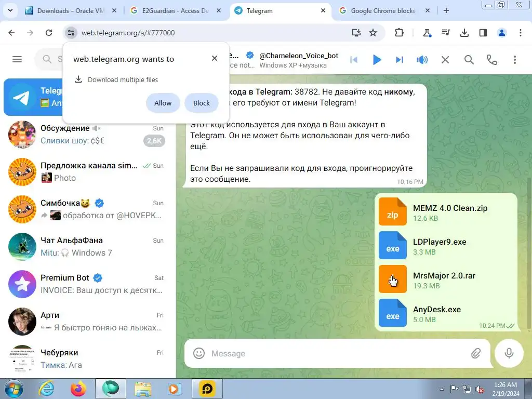
Task: Launch Firefox from taskbar
Action: pyautogui.click(x=78, y=389)
